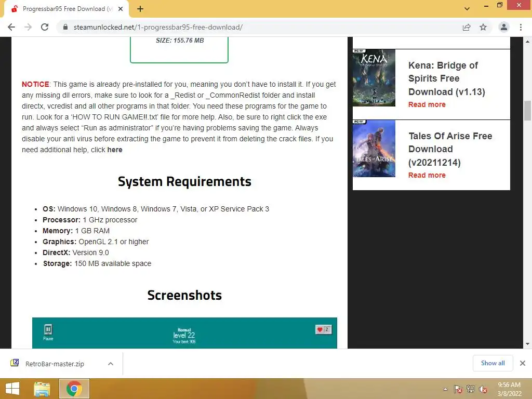
Task: Close the Progressbar95 tab
Action: [x=121, y=9]
